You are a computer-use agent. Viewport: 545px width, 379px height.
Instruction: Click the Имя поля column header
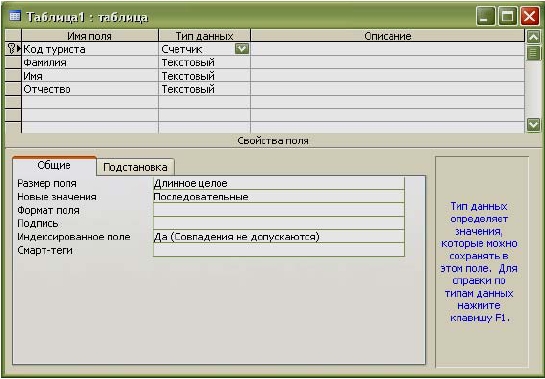(90, 36)
